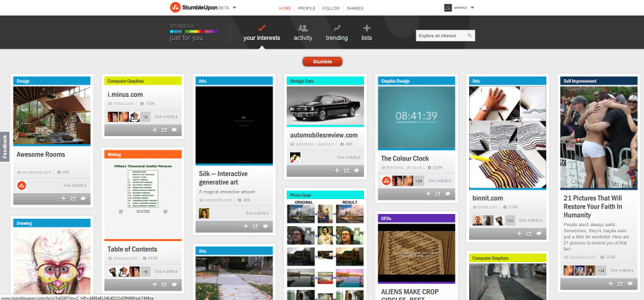
Task: Expand See Activity on automobilesreview.com card
Action: click(348, 158)
